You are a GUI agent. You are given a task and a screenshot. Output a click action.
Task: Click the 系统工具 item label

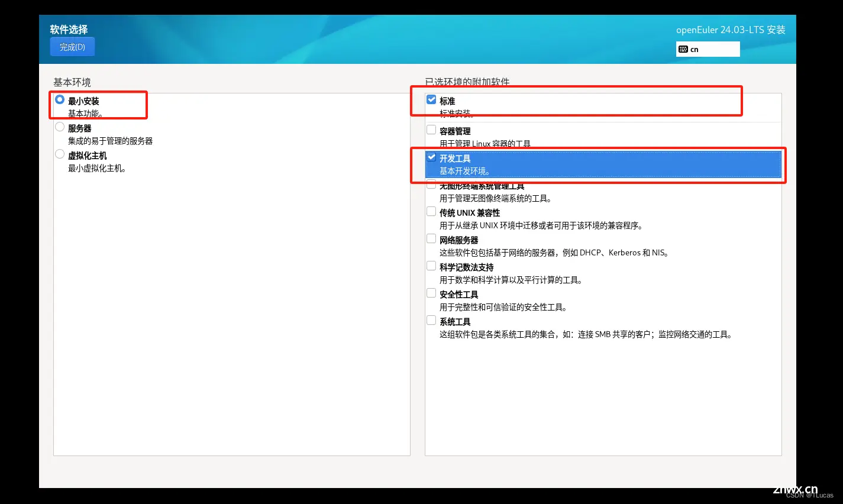[x=455, y=322]
